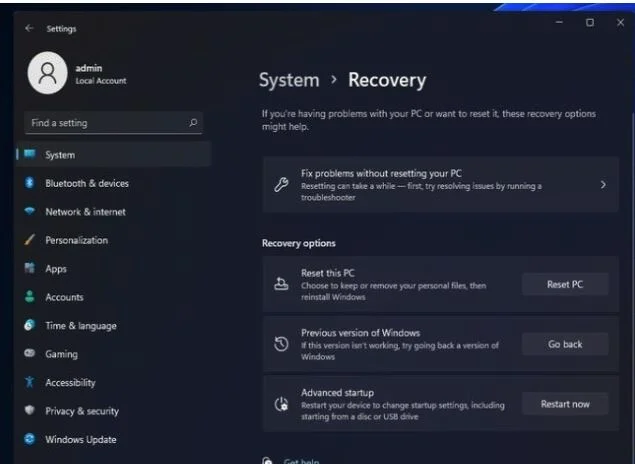Click inside Find a setting box

pos(113,123)
